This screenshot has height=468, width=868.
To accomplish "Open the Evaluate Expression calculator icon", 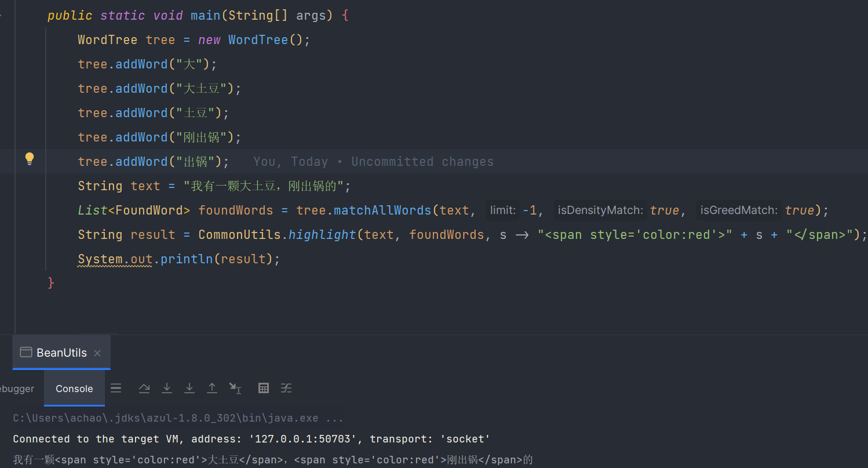I will click(x=264, y=389).
